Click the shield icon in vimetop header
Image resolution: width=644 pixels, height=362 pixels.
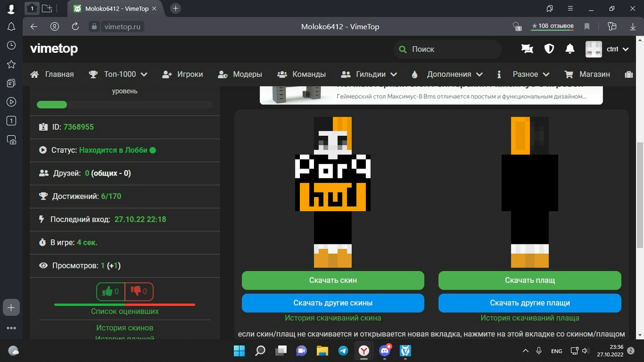click(x=549, y=49)
